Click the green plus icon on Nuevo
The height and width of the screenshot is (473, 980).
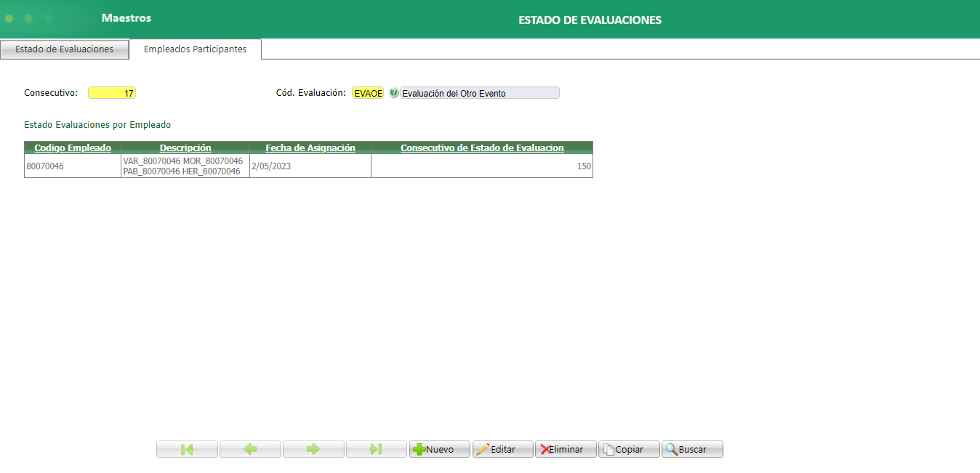[420, 448]
